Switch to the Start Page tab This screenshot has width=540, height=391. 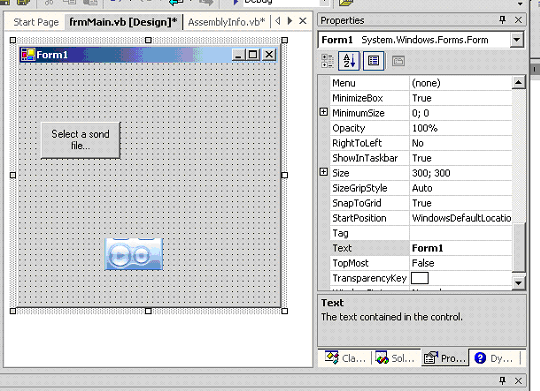36,22
